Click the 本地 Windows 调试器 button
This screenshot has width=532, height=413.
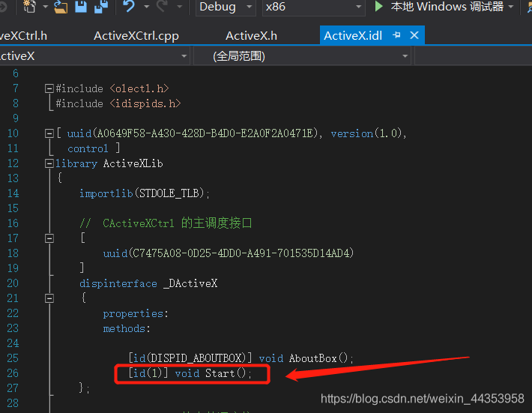(447, 7)
